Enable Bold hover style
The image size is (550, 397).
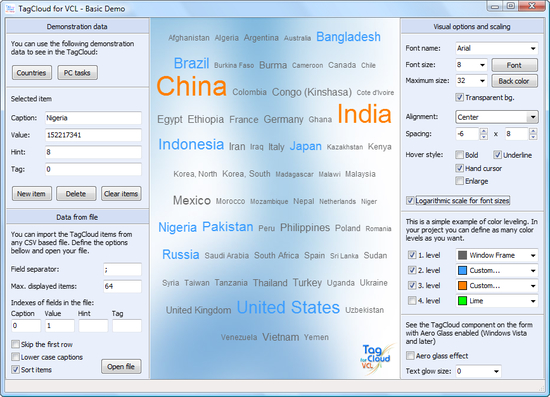coord(460,155)
